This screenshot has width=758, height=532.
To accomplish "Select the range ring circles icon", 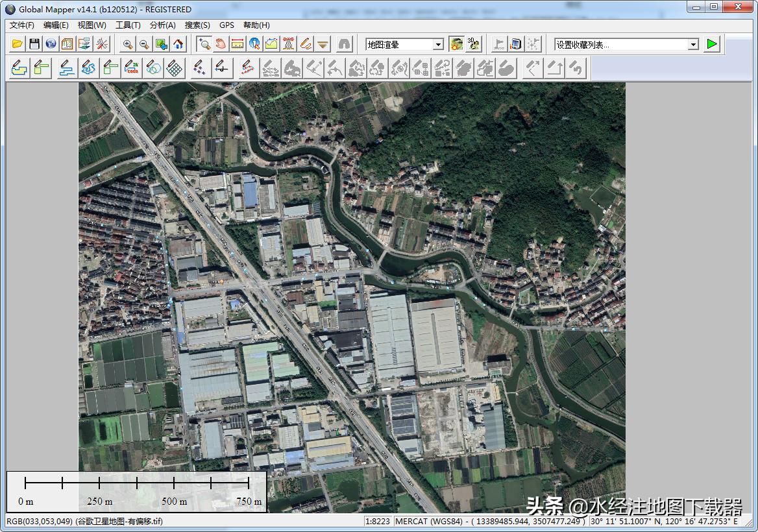I will (154, 68).
